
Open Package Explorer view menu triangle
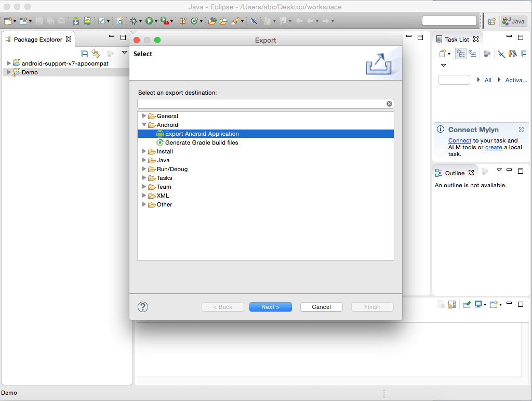tap(125, 53)
